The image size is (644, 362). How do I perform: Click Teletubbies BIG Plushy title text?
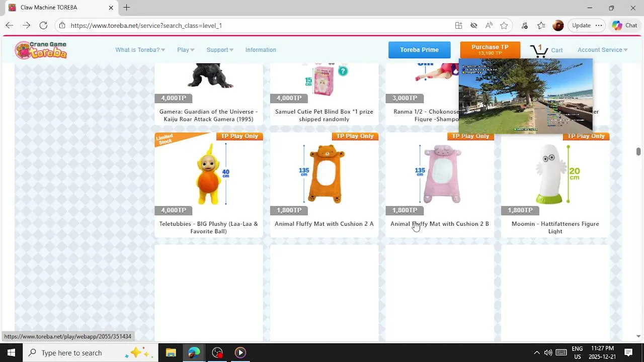click(x=208, y=227)
